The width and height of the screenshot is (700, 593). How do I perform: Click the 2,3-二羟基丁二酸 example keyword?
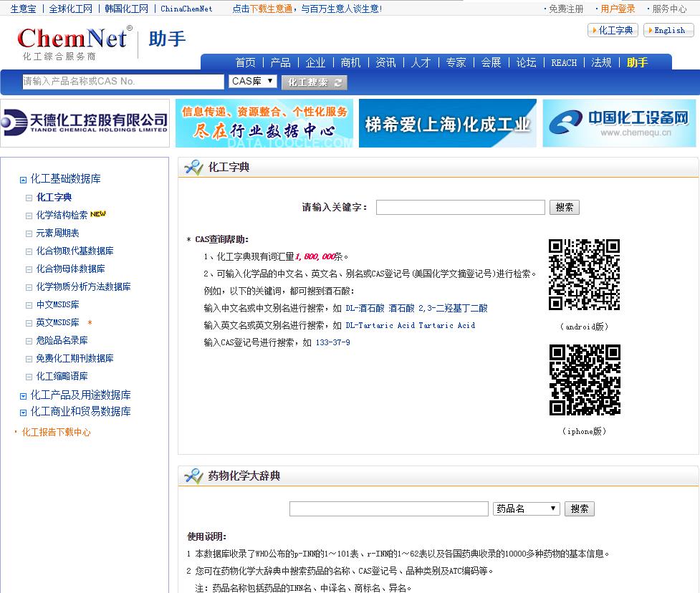[x=453, y=308]
